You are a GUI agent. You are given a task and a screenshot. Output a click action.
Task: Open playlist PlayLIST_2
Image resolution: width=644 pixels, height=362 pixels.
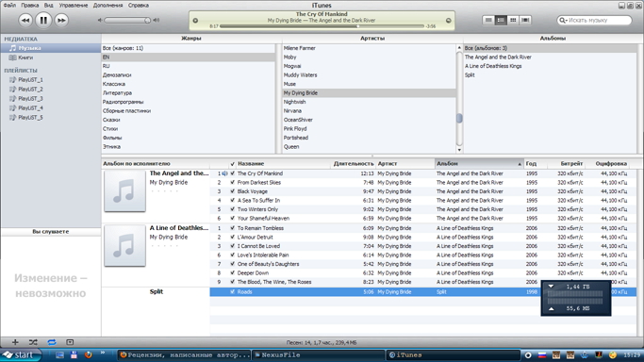(30, 89)
